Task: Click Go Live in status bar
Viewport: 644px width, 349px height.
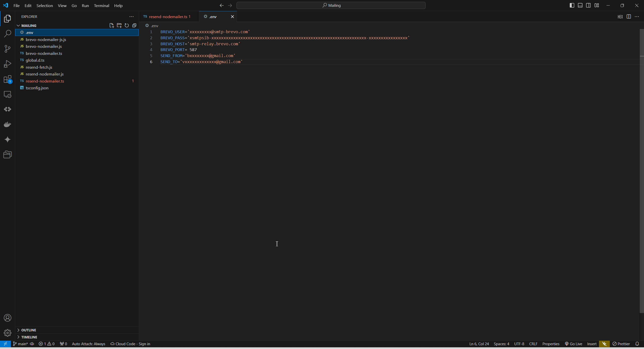Action: pyautogui.click(x=574, y=344)
